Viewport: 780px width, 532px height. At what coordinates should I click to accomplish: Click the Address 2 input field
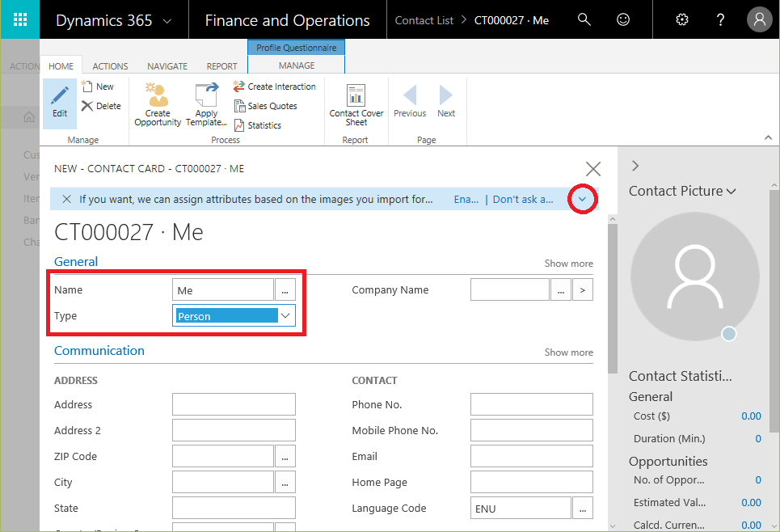[x=234, y=430]
